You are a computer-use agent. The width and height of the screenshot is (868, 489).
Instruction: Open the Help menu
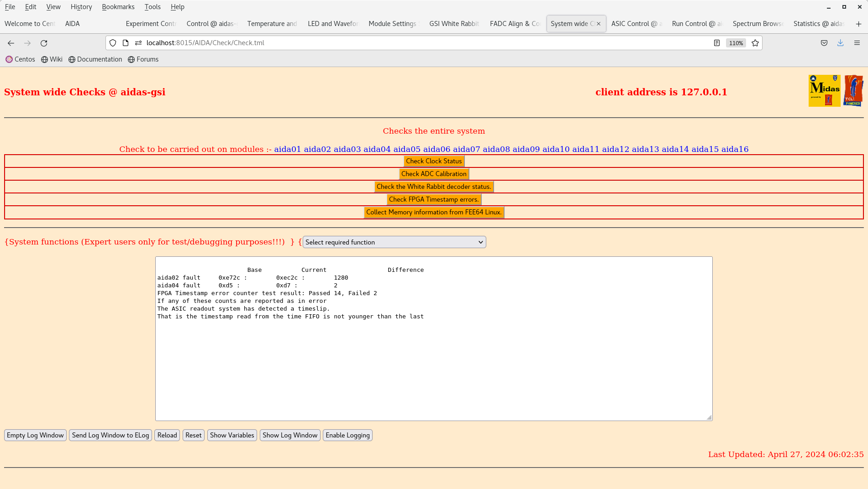178,7
